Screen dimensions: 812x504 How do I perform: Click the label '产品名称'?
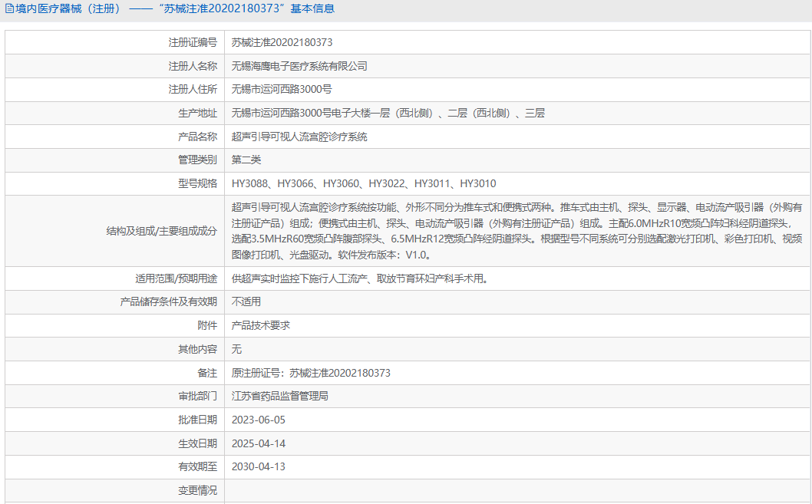click(x=197, y=137)
